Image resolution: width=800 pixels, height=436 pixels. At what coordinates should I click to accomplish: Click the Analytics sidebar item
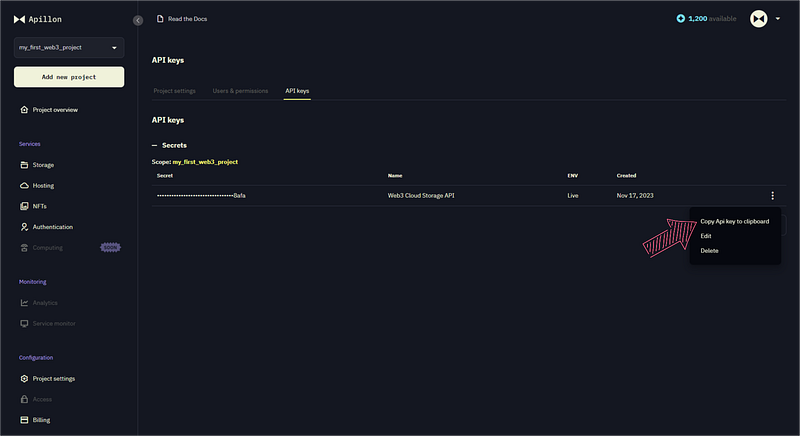pyautogui.click(x=45, y=303)
